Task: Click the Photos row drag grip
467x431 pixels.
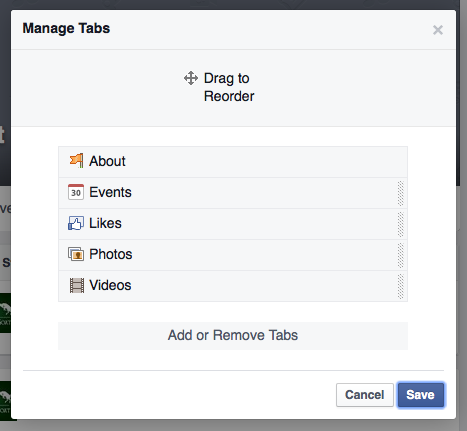Action: click(x=401, y=255)
